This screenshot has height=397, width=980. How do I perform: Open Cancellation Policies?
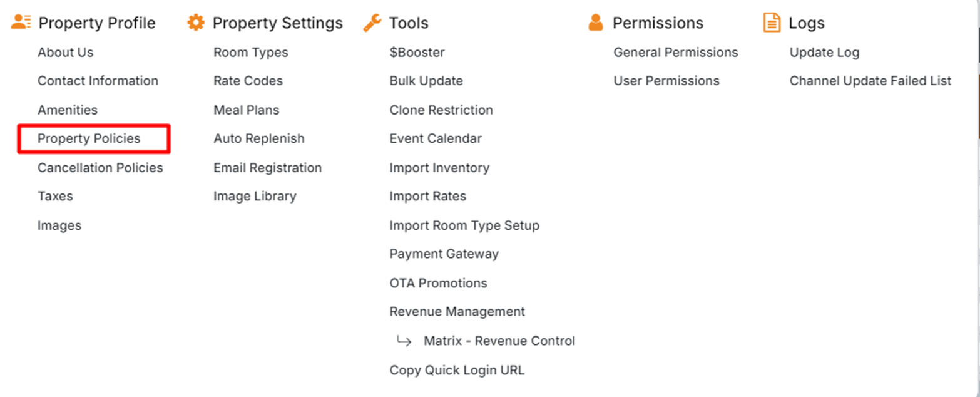pyautogui.click(x=100, y=168)
